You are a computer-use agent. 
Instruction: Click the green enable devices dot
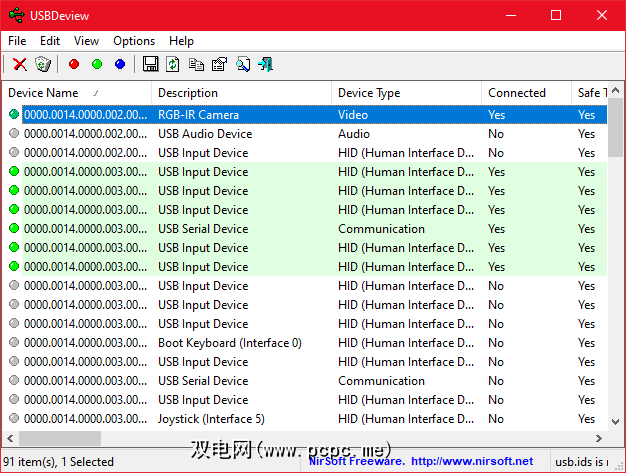pos(97,64)
